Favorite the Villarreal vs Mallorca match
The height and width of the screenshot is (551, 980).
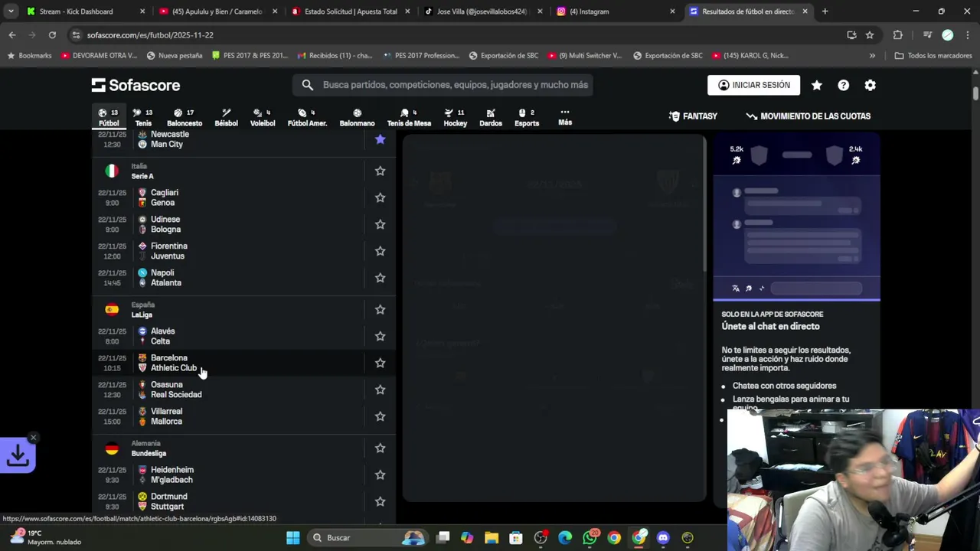click(380, 416)
